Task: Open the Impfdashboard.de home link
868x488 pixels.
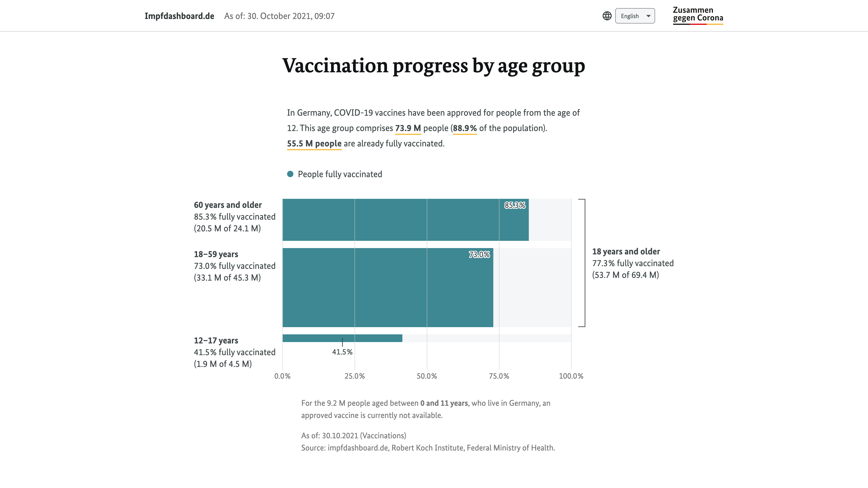Action: click(x=179, y=16)
